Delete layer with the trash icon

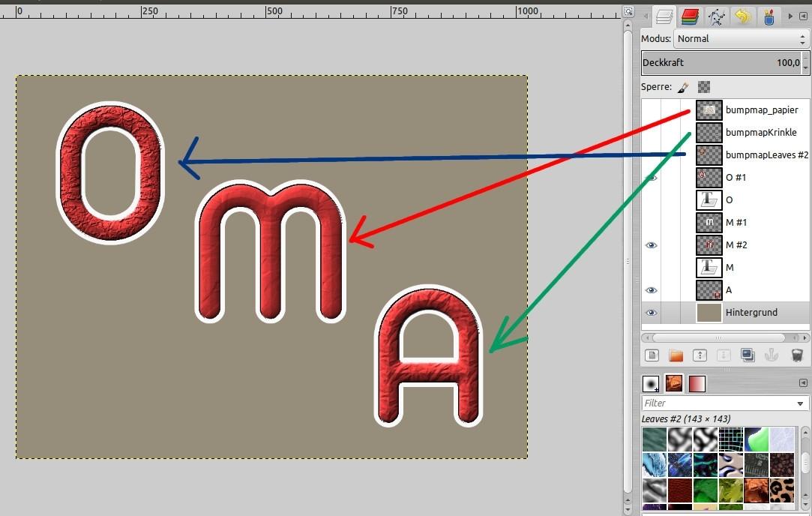(796, 355)
